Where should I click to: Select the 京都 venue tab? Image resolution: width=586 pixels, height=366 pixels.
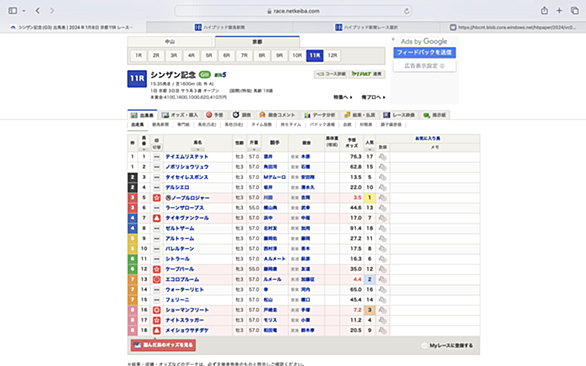(257, 41)
